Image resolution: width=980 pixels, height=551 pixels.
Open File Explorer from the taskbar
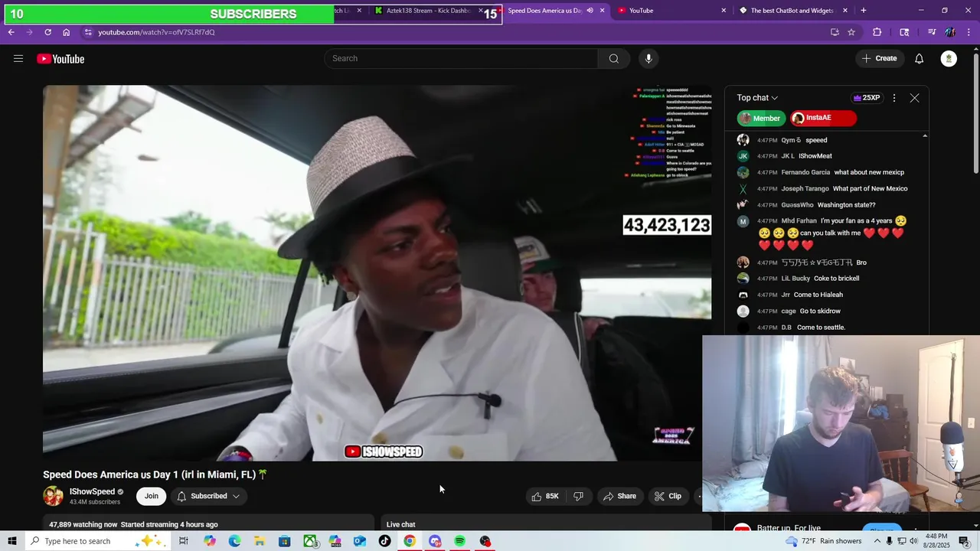click(x=260, y=541)
